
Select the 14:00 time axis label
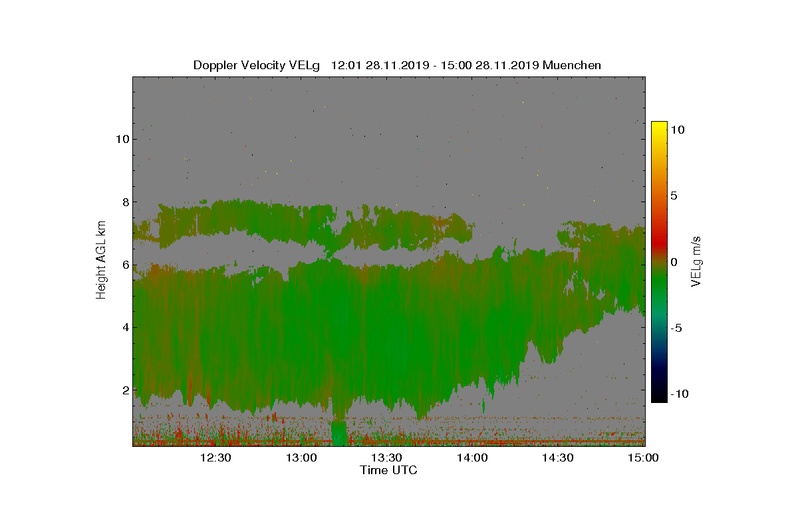point(472,458)
